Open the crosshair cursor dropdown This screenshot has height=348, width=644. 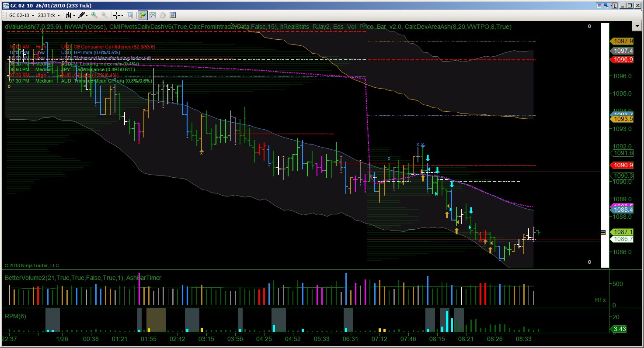coord(118,15)
